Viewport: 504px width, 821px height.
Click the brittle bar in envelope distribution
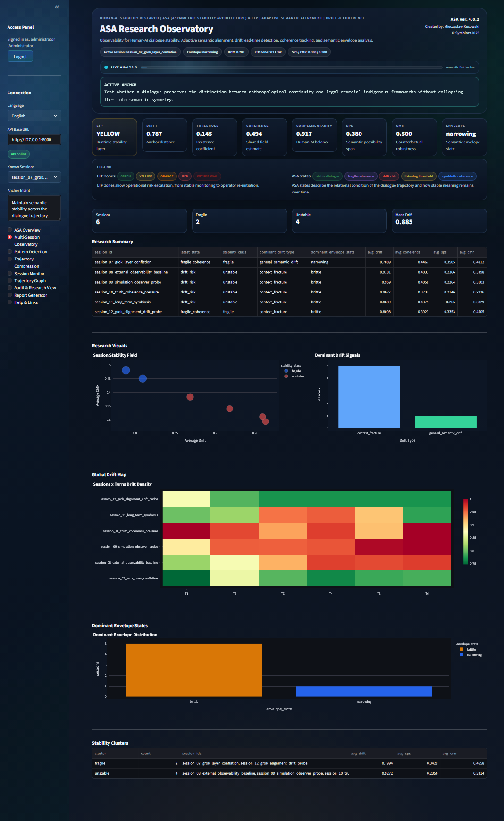[x=194, y=670]
